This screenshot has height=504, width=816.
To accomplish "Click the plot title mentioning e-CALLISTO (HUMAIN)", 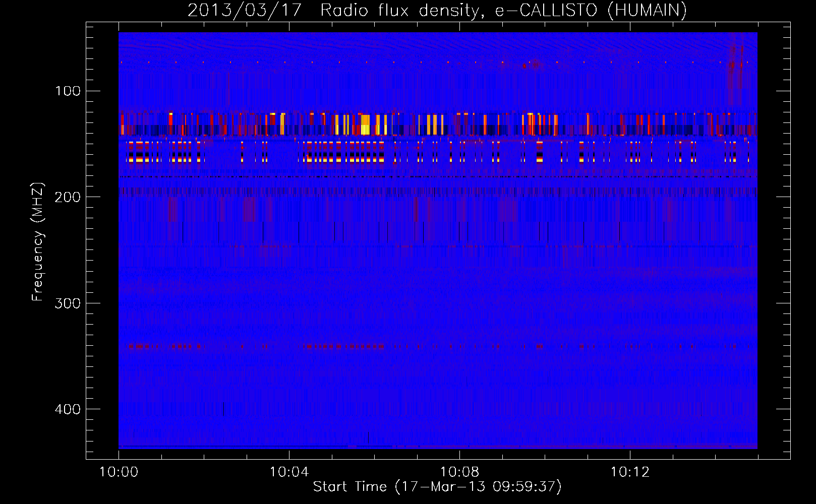I will tap(437, 11).
